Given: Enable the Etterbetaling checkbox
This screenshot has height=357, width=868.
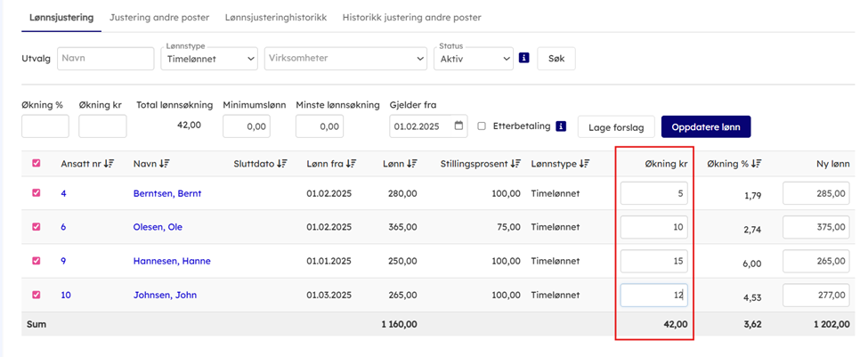Looking at the screenshot, I should point(482,126).
